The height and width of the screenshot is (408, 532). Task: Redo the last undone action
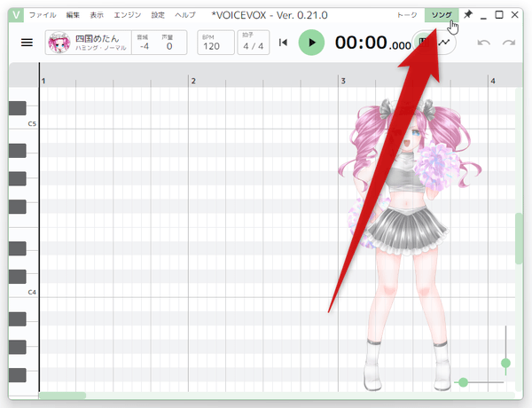[x=509, y=43]
